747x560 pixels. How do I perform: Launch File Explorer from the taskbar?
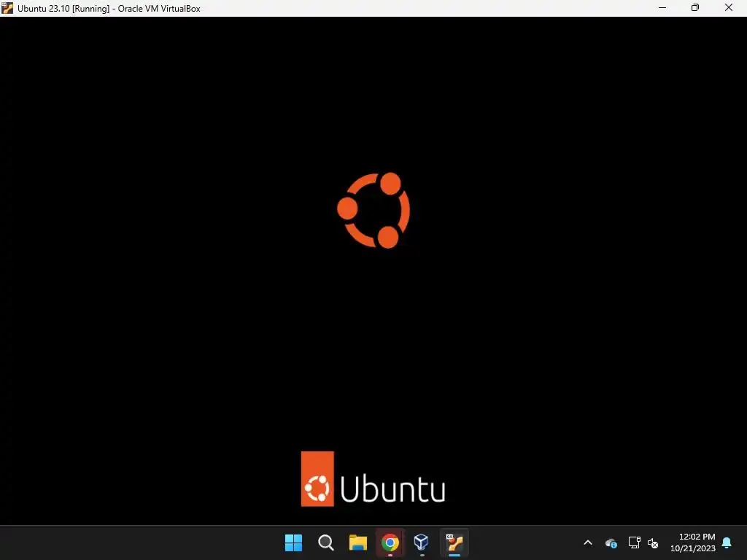coord(357,542)
